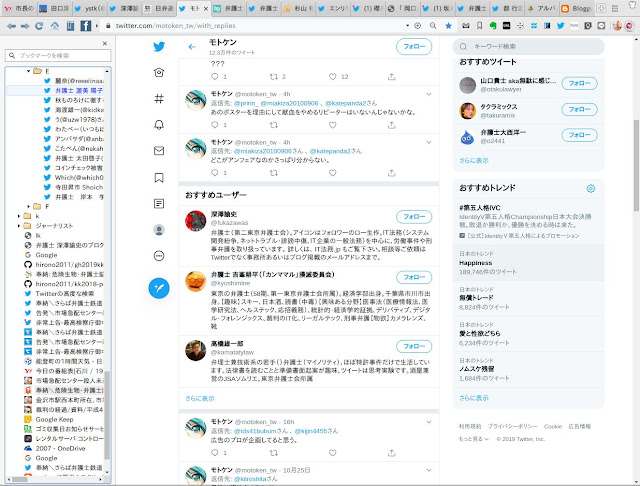Switch to the 田口 browser tab
Viewport: 640px width, 486px height.
click(x=55, y=8)
